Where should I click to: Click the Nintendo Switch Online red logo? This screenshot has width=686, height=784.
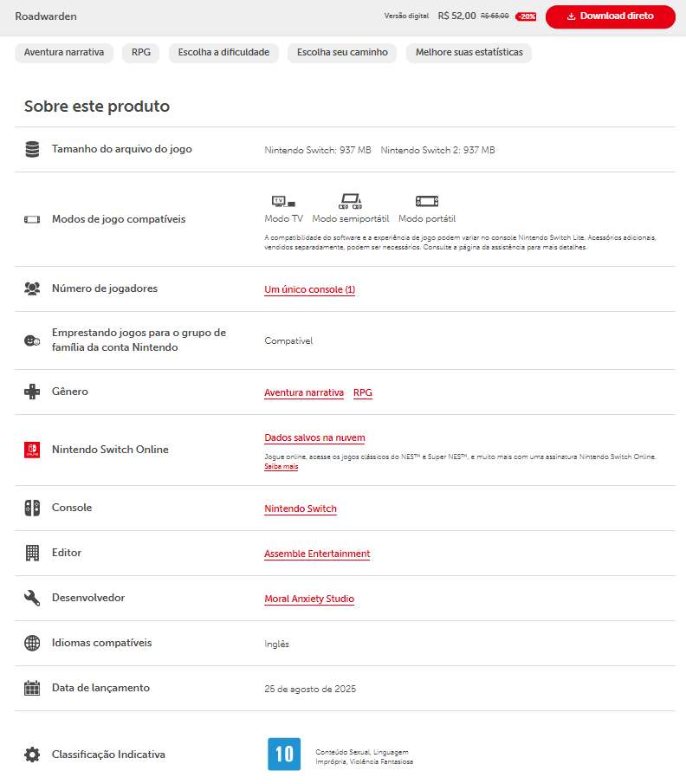(32, 450)
